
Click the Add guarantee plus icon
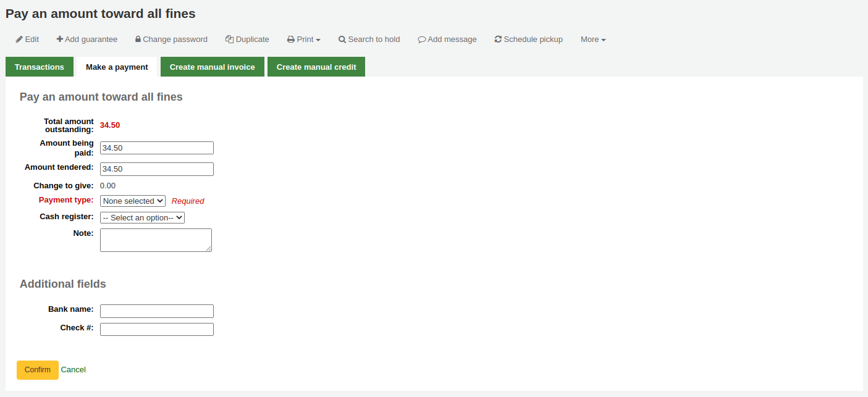point(60,40)
